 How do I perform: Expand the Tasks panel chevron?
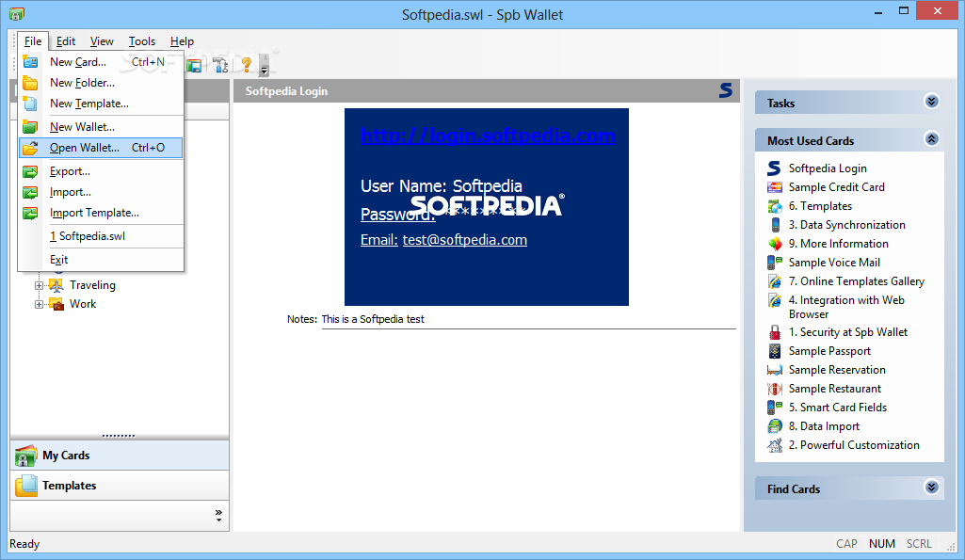click(x=932, y=102)
